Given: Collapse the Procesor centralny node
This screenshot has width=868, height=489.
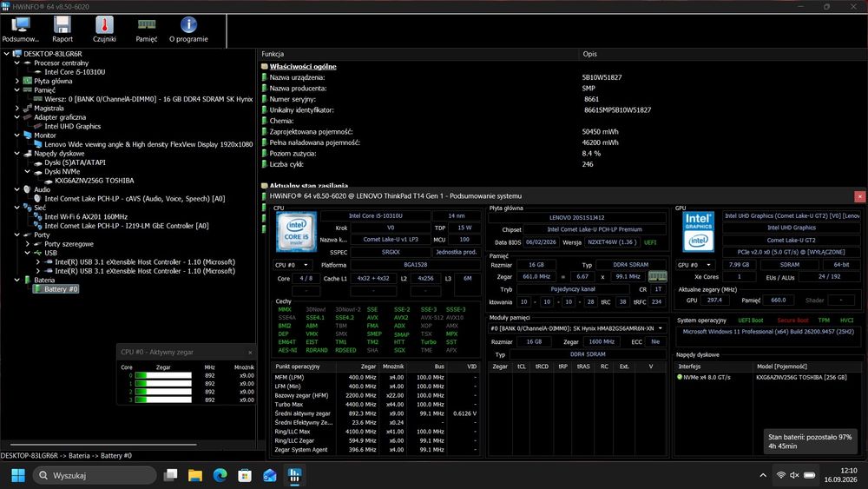Looking at the screenshot, I should point(17,63).
